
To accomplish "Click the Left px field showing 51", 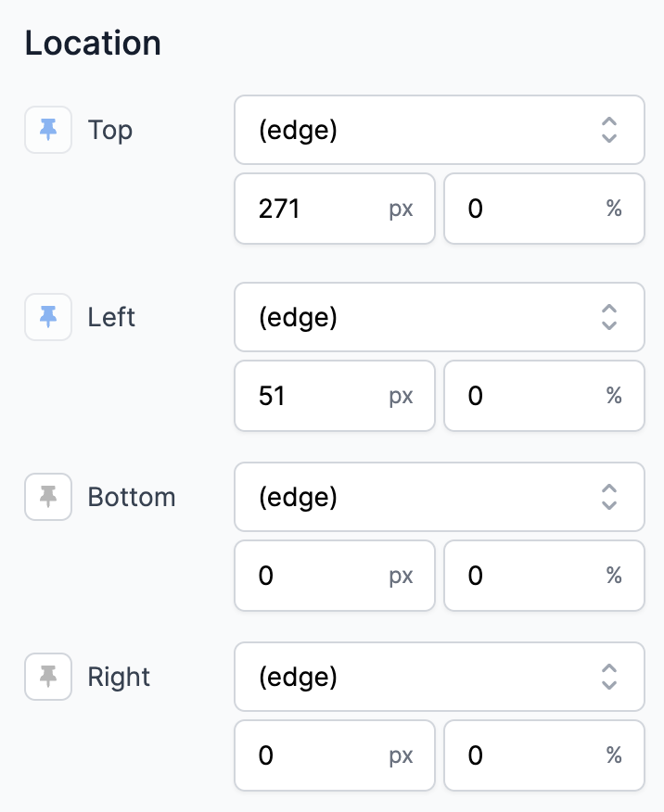I will tap(335, 396).
